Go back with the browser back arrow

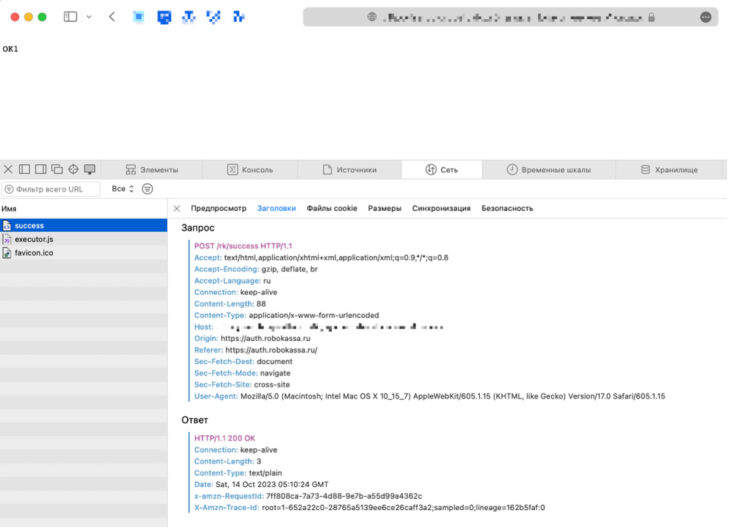click(111, 17)
